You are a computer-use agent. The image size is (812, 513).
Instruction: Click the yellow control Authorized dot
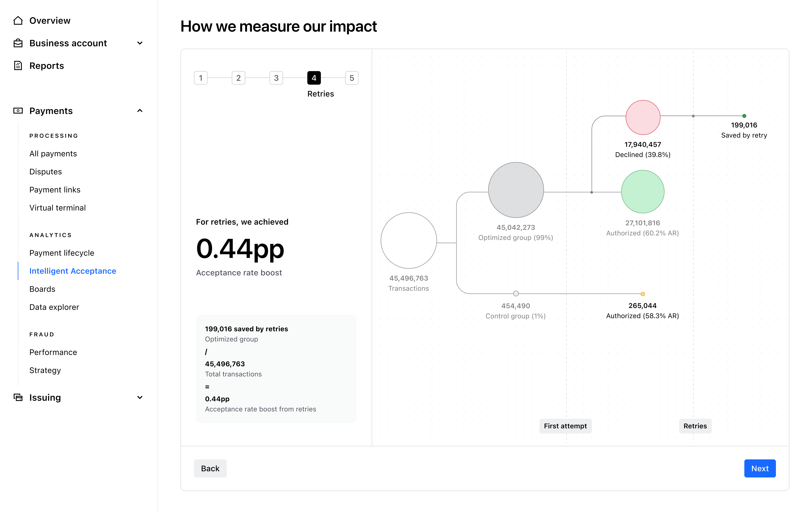(643, 294)
